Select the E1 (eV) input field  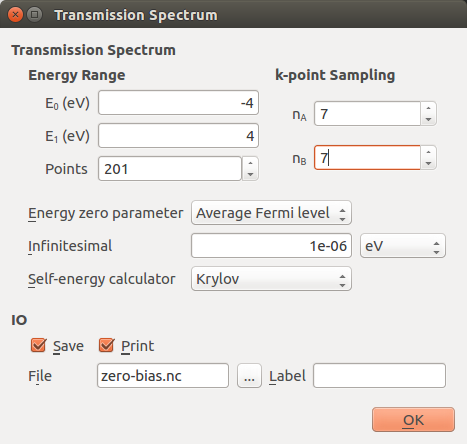[178, 136]
